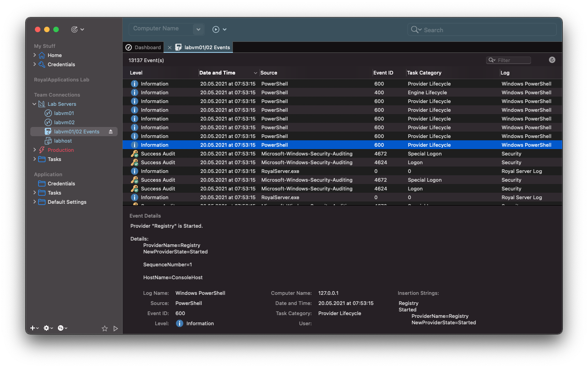Select the labvm01 server connection
Image resolution: width=588 pixels, height=368 pixels.
click(63, 113)
